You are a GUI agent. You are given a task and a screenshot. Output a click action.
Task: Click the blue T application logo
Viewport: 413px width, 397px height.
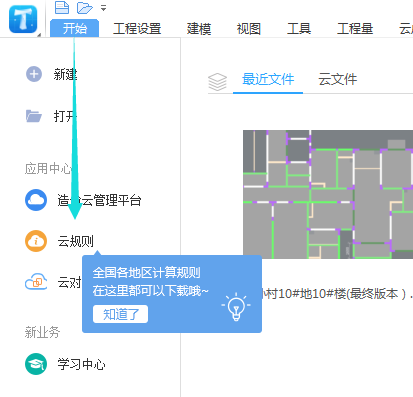pos(23,19)
